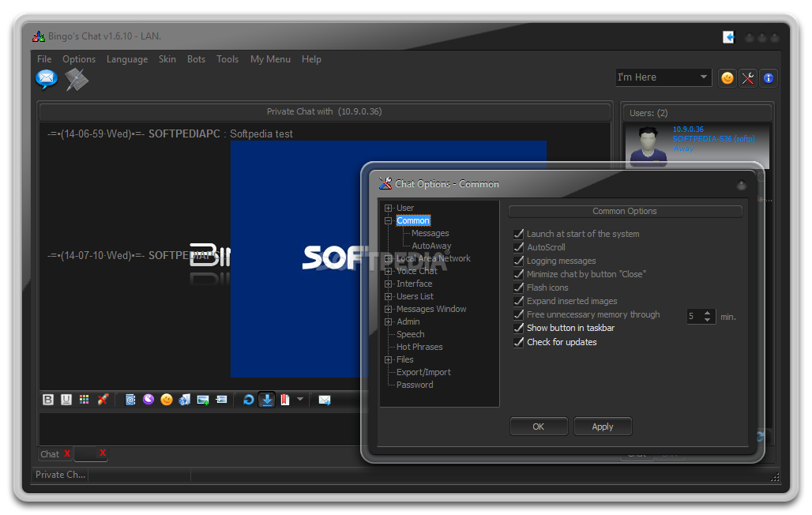The width and height of the screenshot is (812, 515).
Task: Open the colored grid palette icon
Action: pyautogui.click(x=84, y=400)
